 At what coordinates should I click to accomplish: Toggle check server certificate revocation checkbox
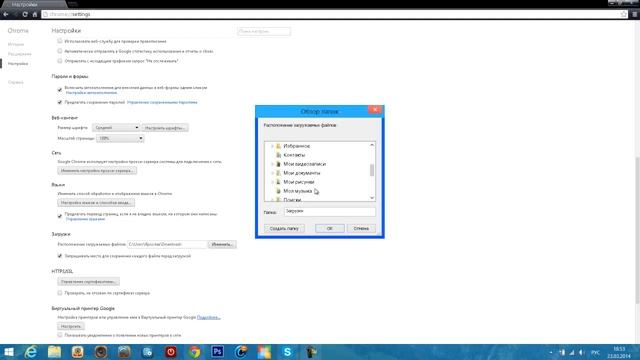[60, 293]
